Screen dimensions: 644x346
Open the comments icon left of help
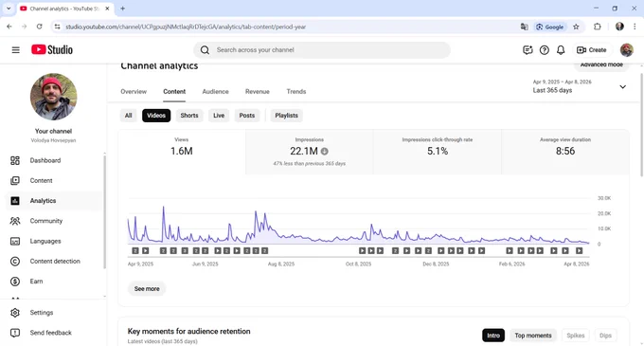pyautogui.click(x=528, y=50)
